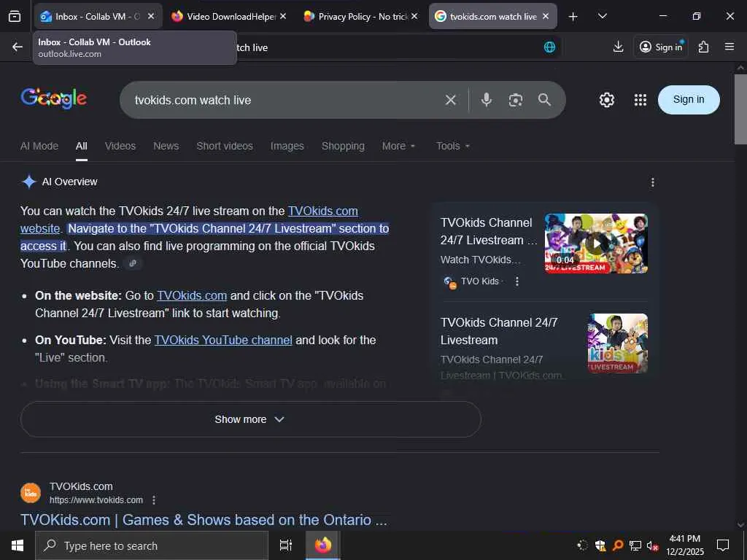Click TVOkids Channel 24/7 Livestream card title
747x560 pixels.
point(499,332)
